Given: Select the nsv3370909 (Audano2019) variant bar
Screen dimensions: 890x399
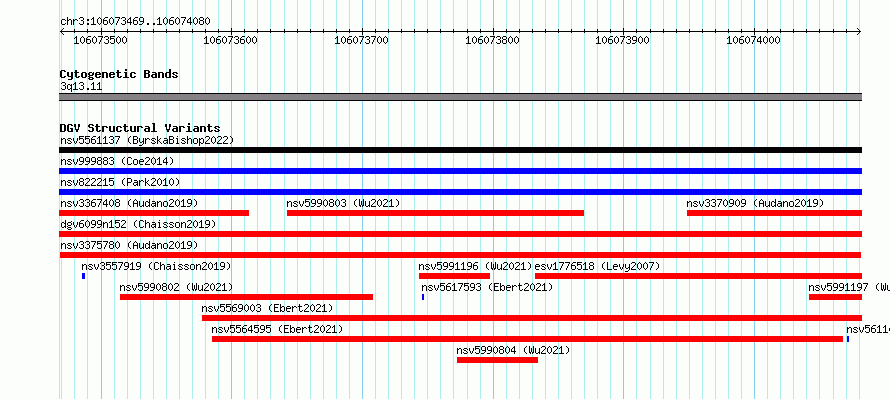Looking at the screenshot, I should pos(774,213).
